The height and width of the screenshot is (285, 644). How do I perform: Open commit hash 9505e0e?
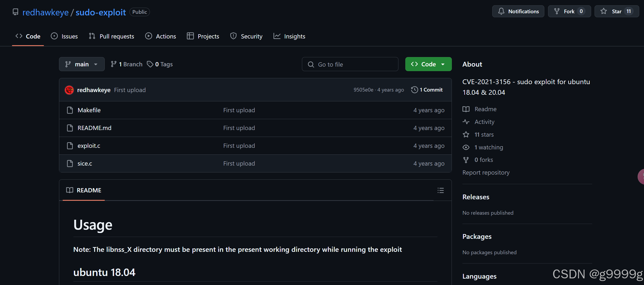(363, 90)
